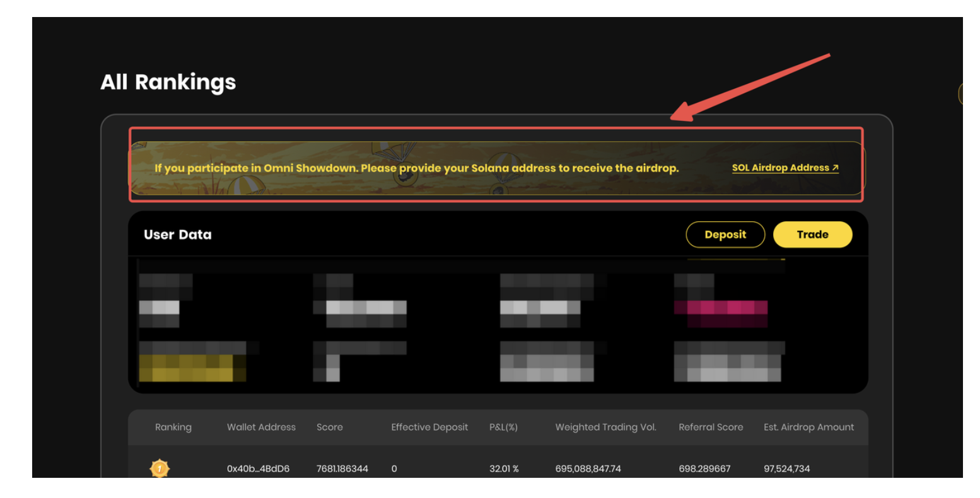Click the Effective Deposit column header
The width and height of the screenshot is (980, 498).
coord(429,427)
